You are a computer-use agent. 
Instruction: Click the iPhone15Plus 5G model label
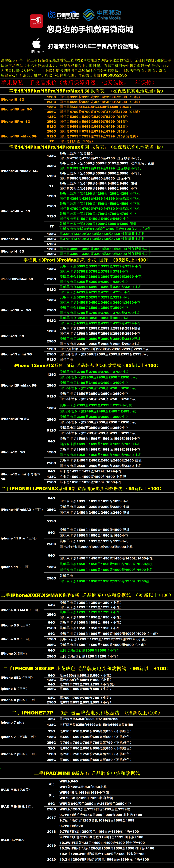click(16, 109)
